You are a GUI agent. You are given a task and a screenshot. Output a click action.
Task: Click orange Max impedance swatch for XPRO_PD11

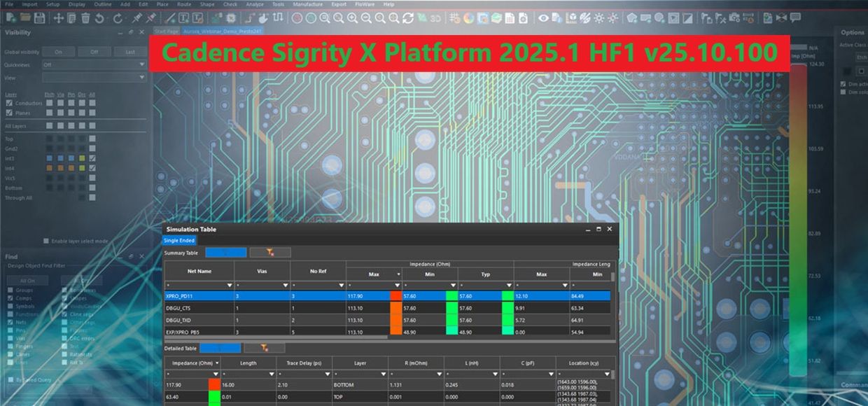(x=395, y=296)
